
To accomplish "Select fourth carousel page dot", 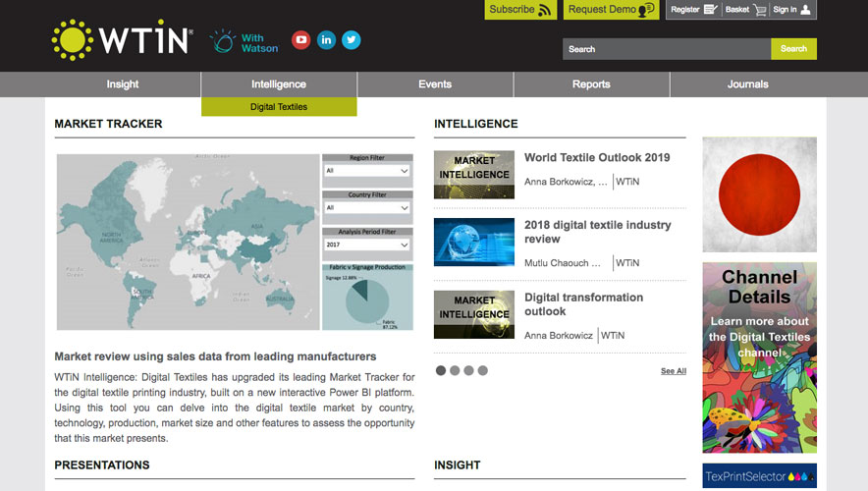I will click(x=483, y=370).
